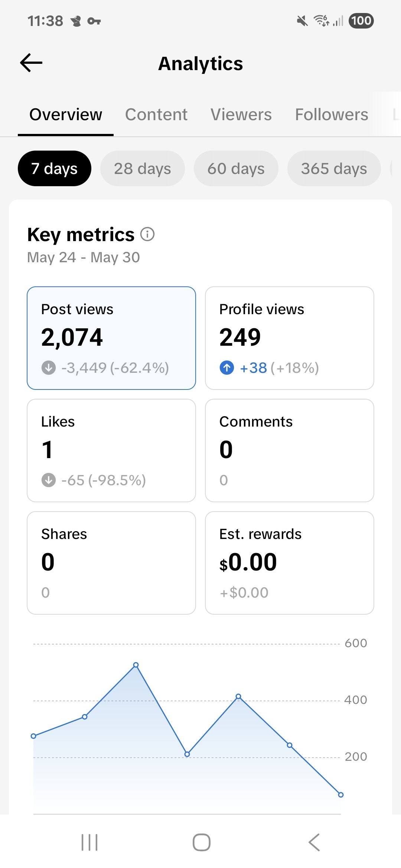Tap the down arrow icon under Post views
The height and width of the screenshot is (868, 401).
[x=49, y=368]
